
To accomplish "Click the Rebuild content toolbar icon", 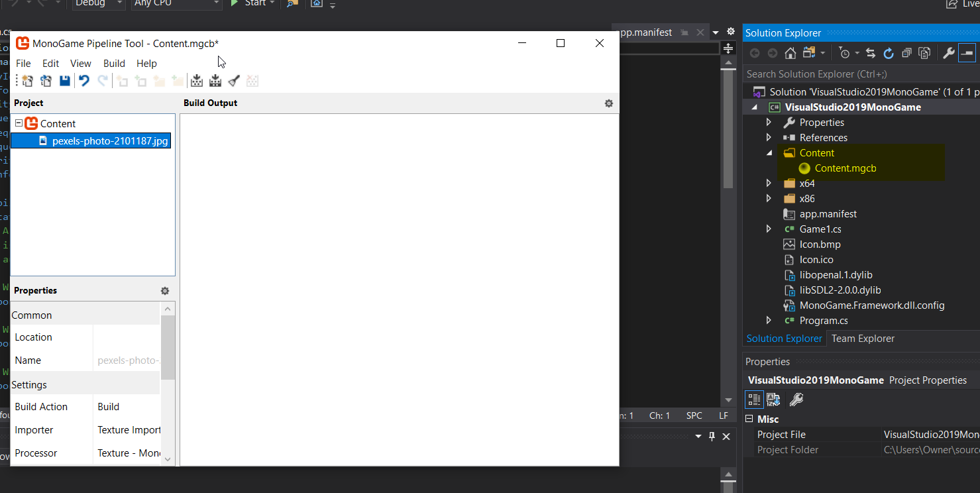I will pyautogui.click(x=215, y=81).
